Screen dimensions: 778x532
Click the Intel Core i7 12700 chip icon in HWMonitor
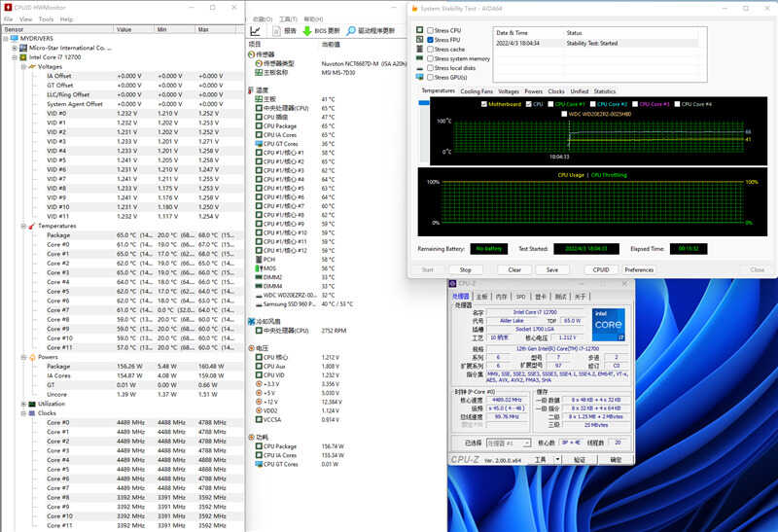click(x=23, y=57)
